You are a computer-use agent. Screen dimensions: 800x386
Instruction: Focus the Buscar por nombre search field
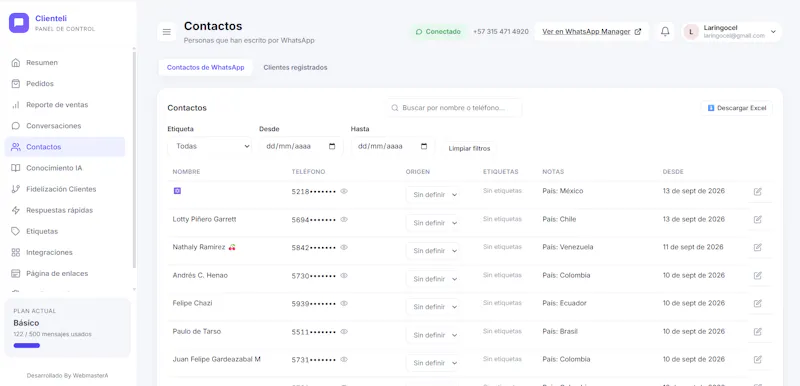coord(454,108)
